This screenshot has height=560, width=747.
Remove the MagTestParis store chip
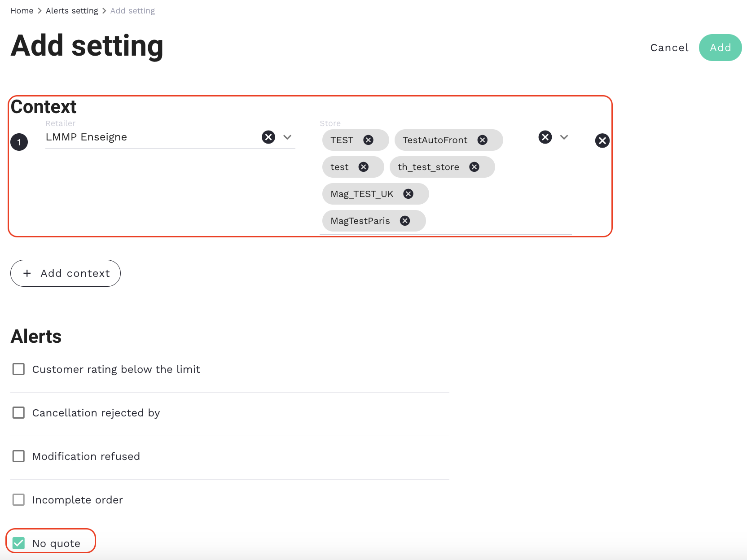[x=405, y=221]
